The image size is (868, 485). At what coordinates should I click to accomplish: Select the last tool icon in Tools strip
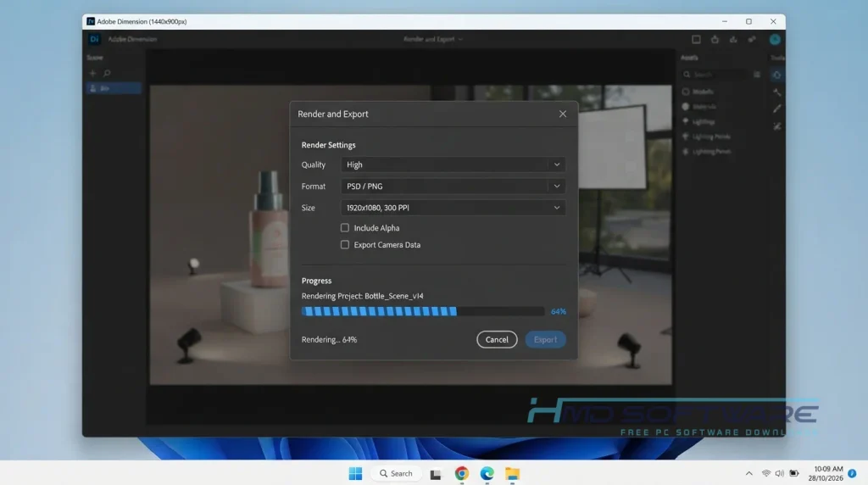(x=777, y=126)
